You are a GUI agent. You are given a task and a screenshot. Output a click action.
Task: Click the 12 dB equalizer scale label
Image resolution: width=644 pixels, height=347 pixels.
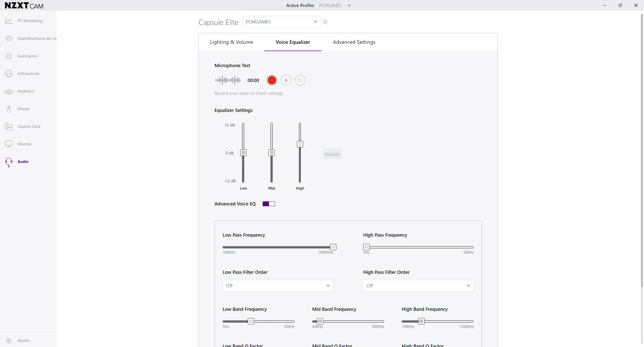tap(229, 125)
